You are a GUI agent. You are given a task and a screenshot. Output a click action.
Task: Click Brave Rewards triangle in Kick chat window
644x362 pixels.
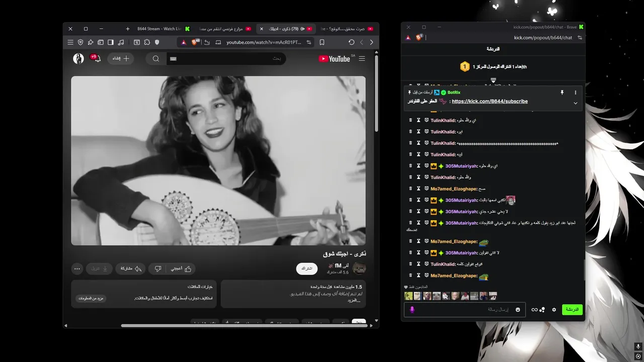click(408, 38)
